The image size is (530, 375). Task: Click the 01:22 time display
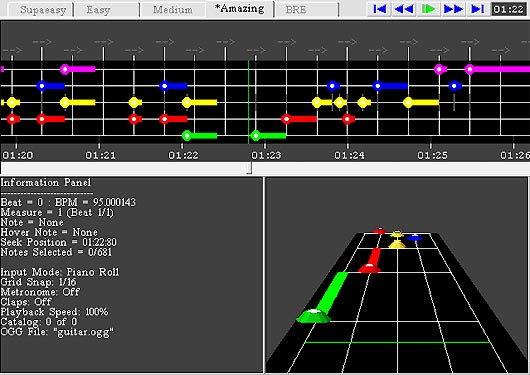click(x=508, y=9)
